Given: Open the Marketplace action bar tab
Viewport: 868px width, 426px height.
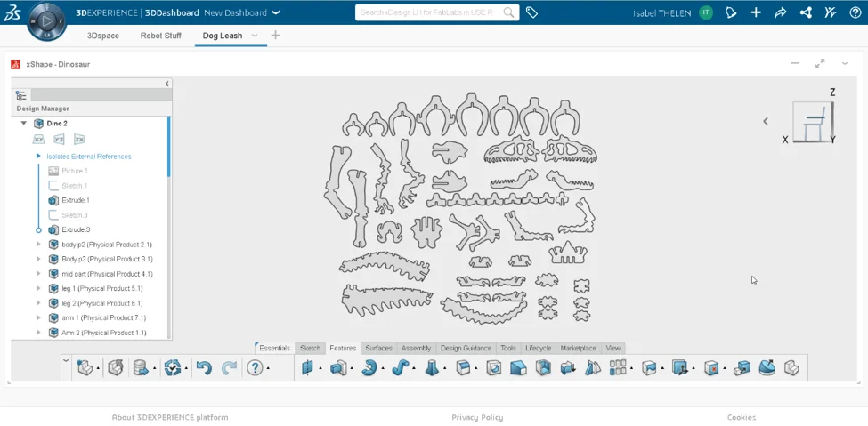Looking at the screenshot, I should click(x=578, y=348).
